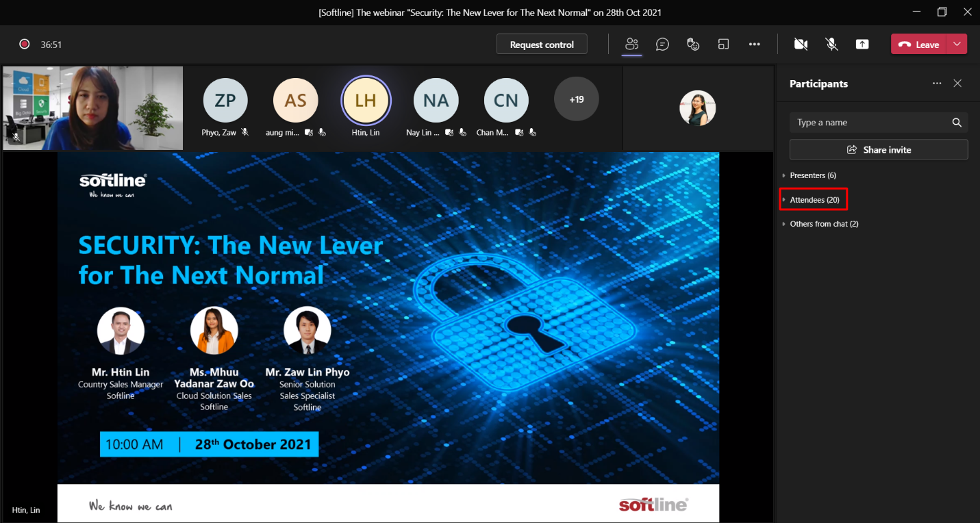Screen dimensions: 980x523
Task: Click the Htin, Lin presenter label at bottom-left
Action: coord(25,510)
